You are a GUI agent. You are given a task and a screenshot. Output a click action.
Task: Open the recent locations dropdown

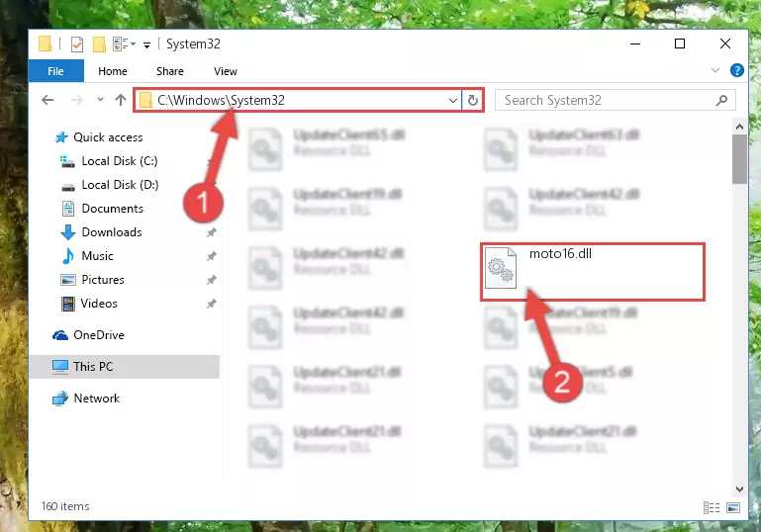[x=101, y=100]
